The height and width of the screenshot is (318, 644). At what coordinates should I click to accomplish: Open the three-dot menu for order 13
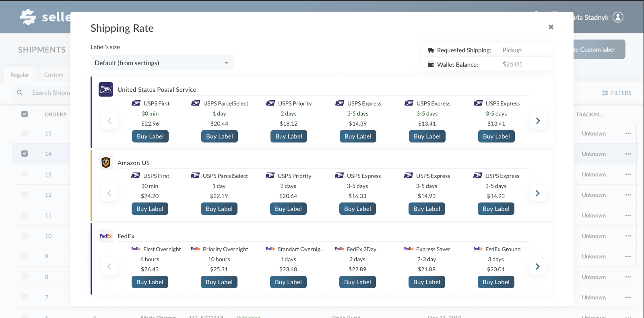pyautogui.click(x=628, y=174)
